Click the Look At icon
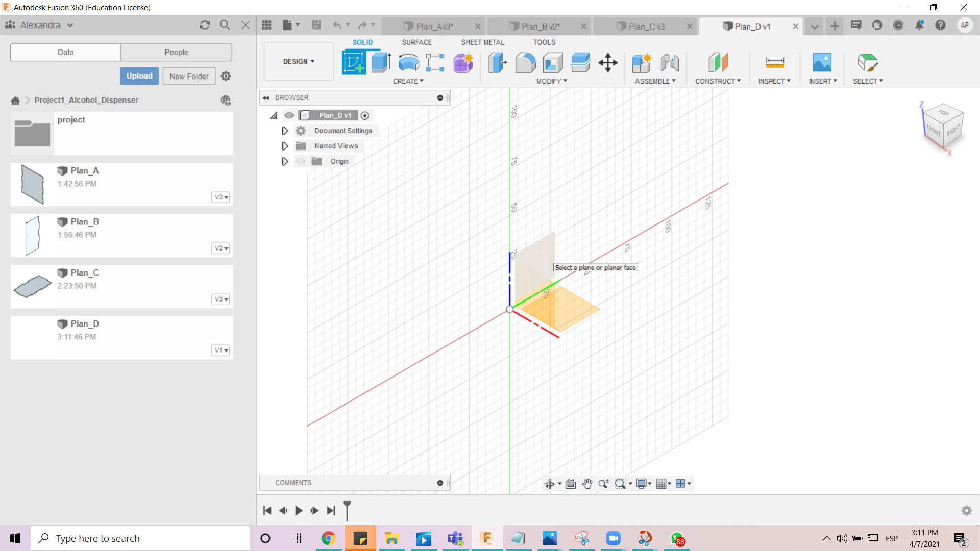The image size is (980, 551). (x=571, y=484)
